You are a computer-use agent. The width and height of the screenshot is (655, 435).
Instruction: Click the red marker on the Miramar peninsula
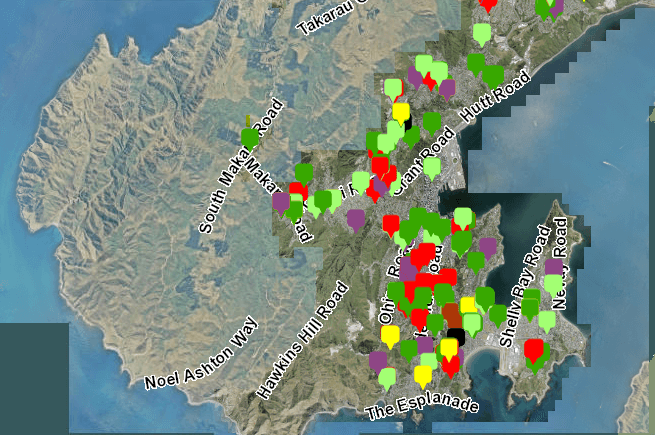click(534, 350)
